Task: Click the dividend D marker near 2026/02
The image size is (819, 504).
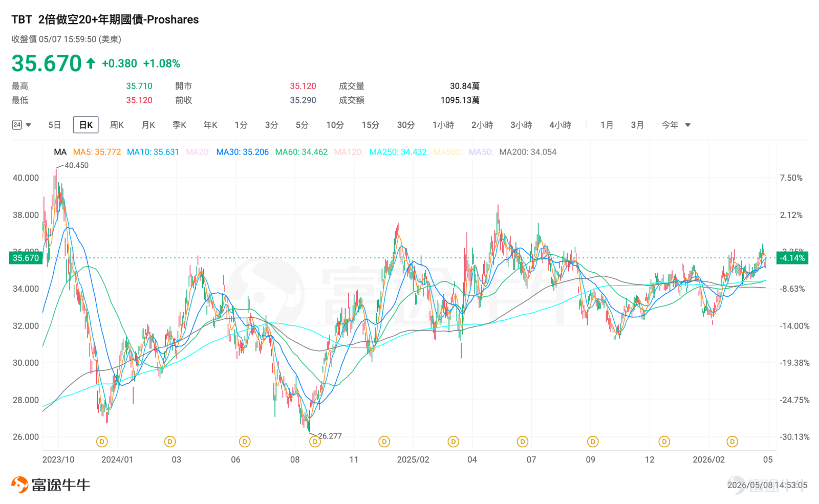Action: click(732, 442)
